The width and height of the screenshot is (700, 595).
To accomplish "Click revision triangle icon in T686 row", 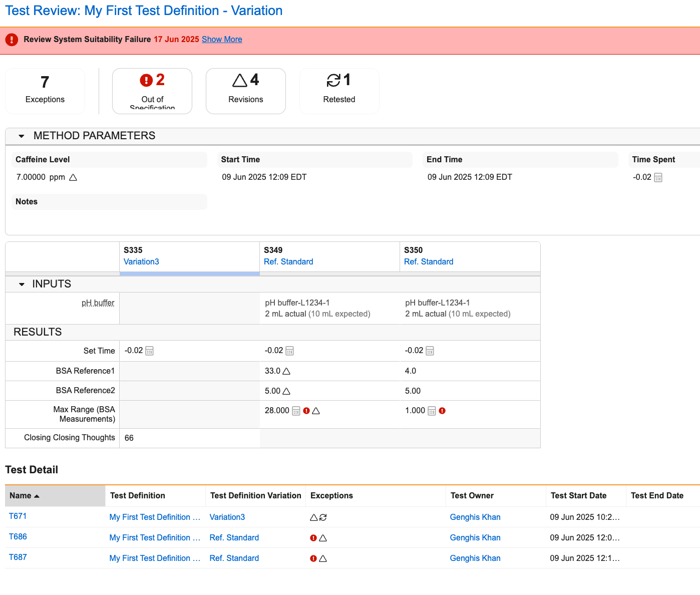I will 323,538.
